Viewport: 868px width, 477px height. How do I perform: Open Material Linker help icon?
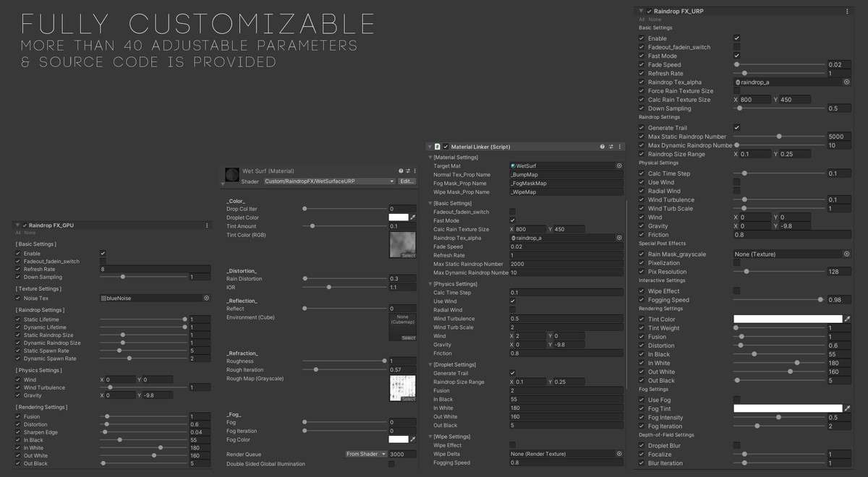601,147
